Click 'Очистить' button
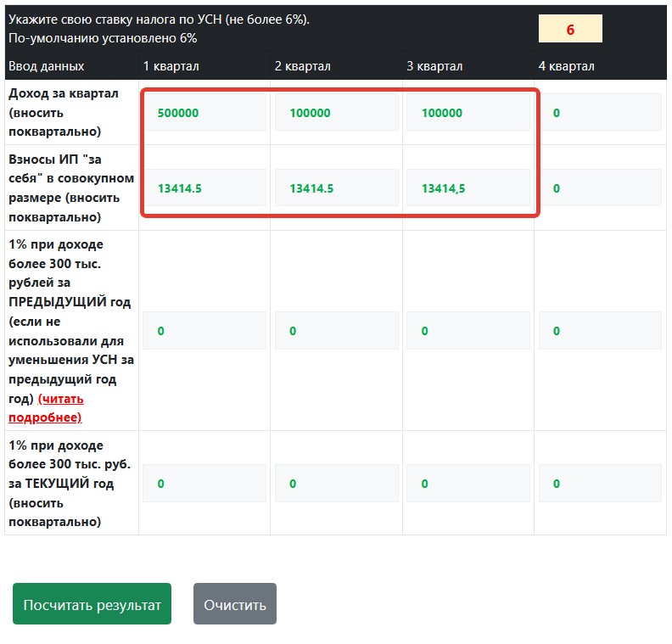Image resolution: width=672 pixels, height=644 pixels. coord(235,604)
